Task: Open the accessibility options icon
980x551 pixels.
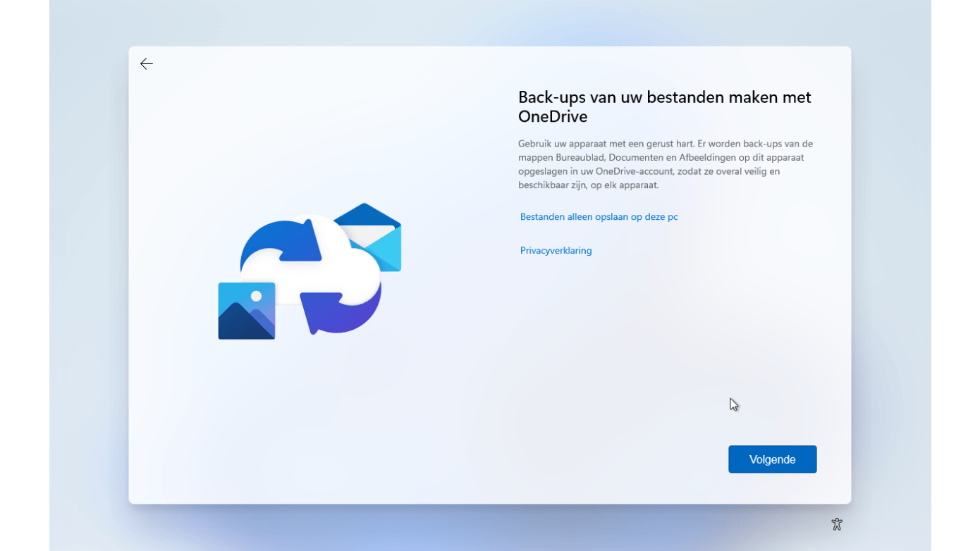Action: pyautogui.click(x=837, y=524)
